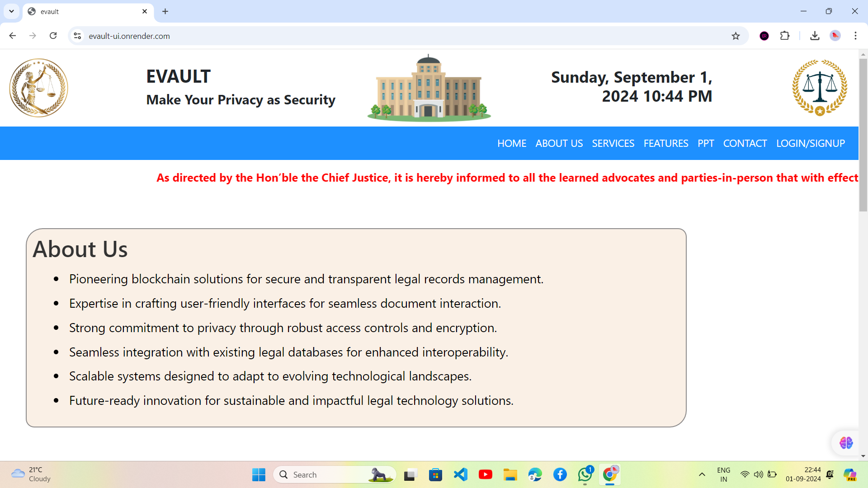Click the 'Make Your Privacy as Security' tagline
The image size is (868, 488).
pos(241,100)
